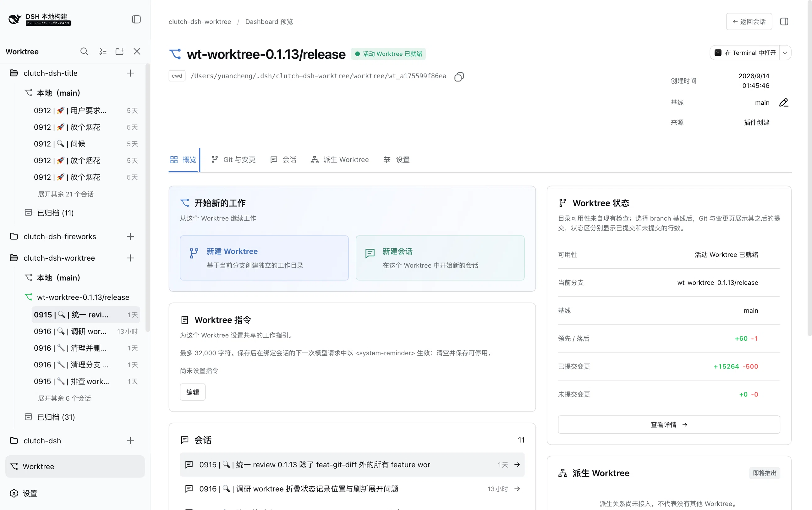The image size is (812, 510).
Task: Add session to clutch-dsh-title project
Action: (x=130, y=73)
